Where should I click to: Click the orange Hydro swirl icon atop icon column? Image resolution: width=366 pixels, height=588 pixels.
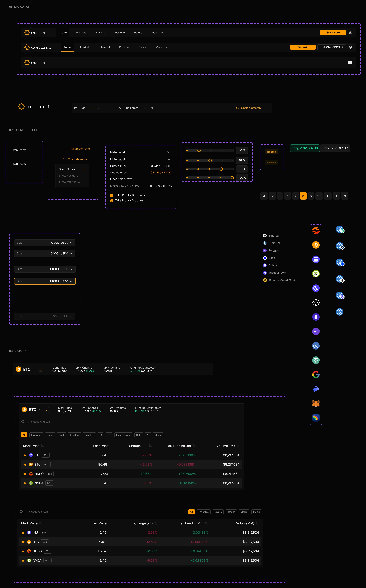point(316,230)
